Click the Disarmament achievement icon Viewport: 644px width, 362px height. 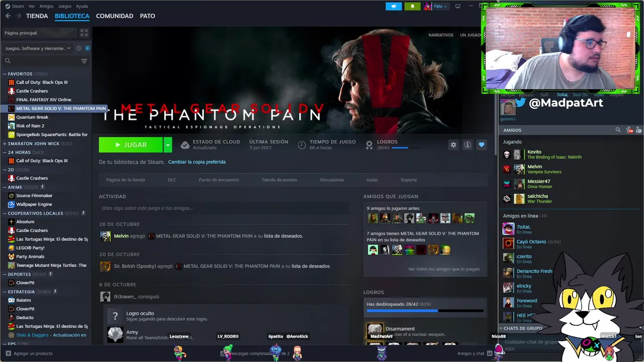tap(375, 331)
